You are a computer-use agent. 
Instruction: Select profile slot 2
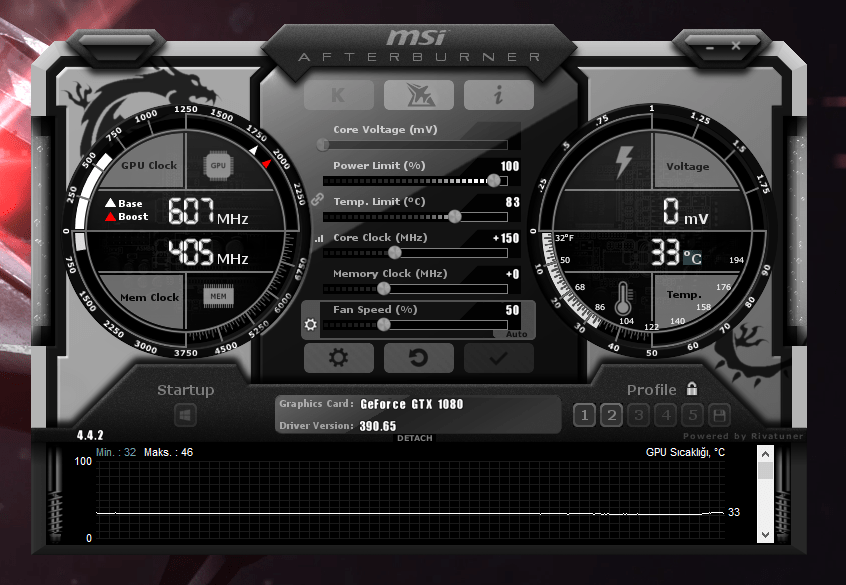tap(611, 415)
